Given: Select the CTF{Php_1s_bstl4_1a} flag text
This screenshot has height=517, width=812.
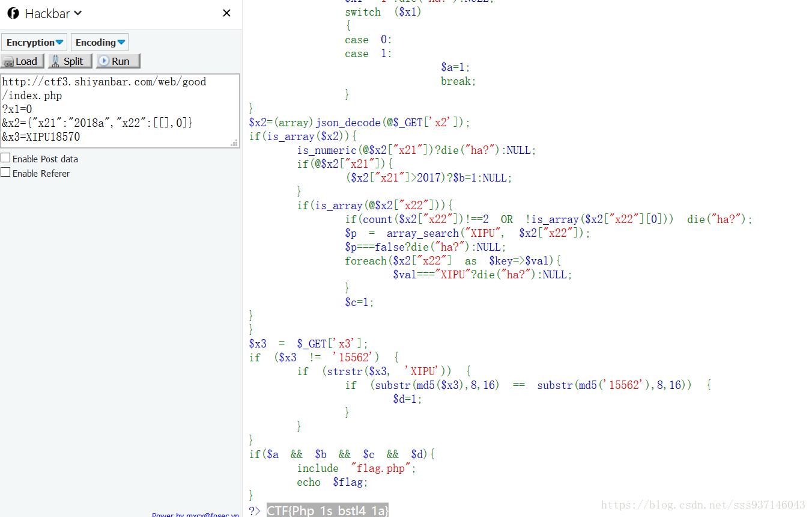Looking at the screenshot, I should [327, 510].
